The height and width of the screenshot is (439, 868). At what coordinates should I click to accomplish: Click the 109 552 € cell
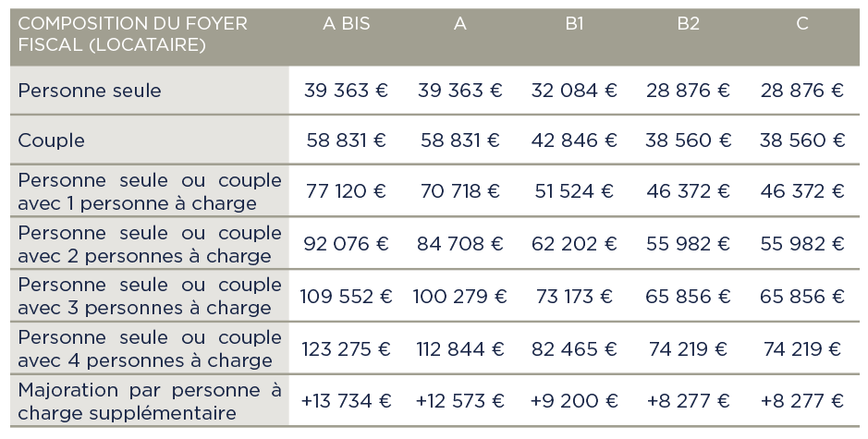pos(346,297)
